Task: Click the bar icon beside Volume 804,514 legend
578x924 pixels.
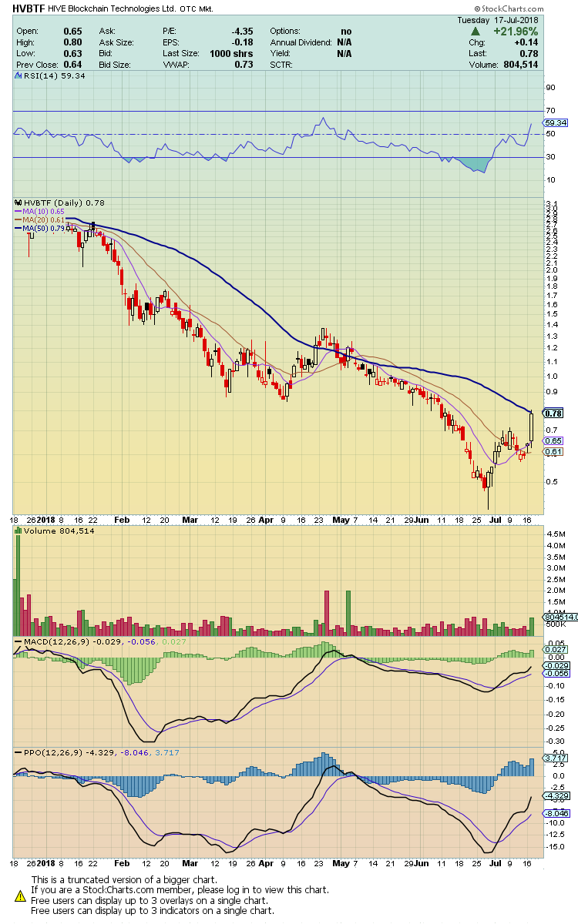Action: pyautogui.click(x=18, y=531)
